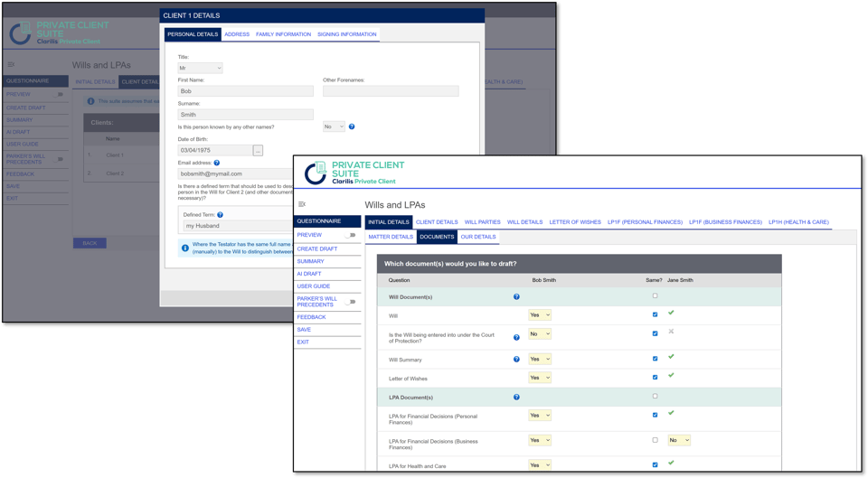Click into the First Name field containing Bob
The height and width of the screenshot is (478, 868).
pos(245,91)
